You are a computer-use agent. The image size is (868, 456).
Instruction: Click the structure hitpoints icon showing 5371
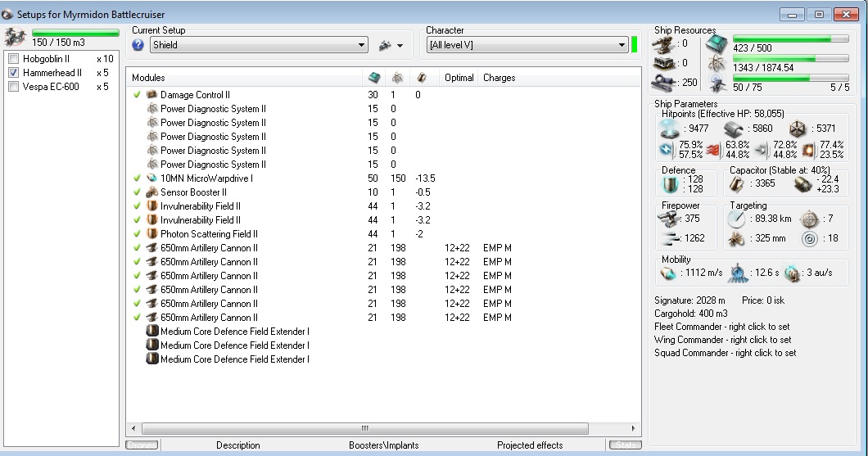[798, 129]
